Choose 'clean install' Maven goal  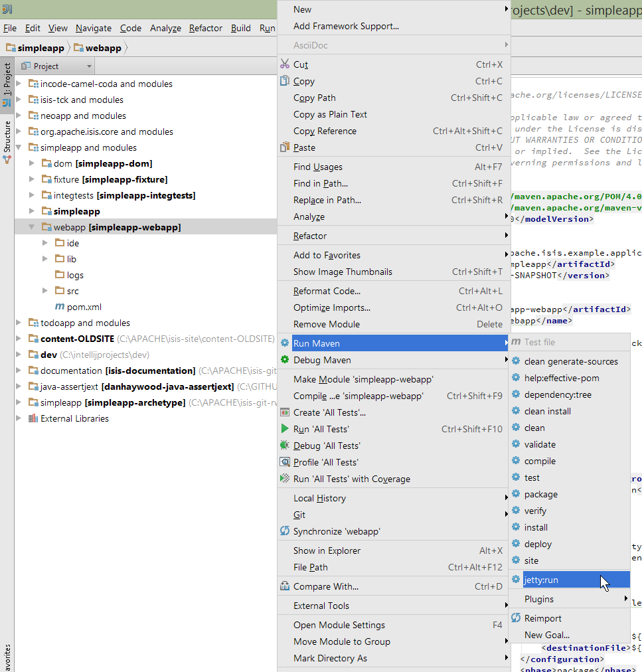point(547,411)
